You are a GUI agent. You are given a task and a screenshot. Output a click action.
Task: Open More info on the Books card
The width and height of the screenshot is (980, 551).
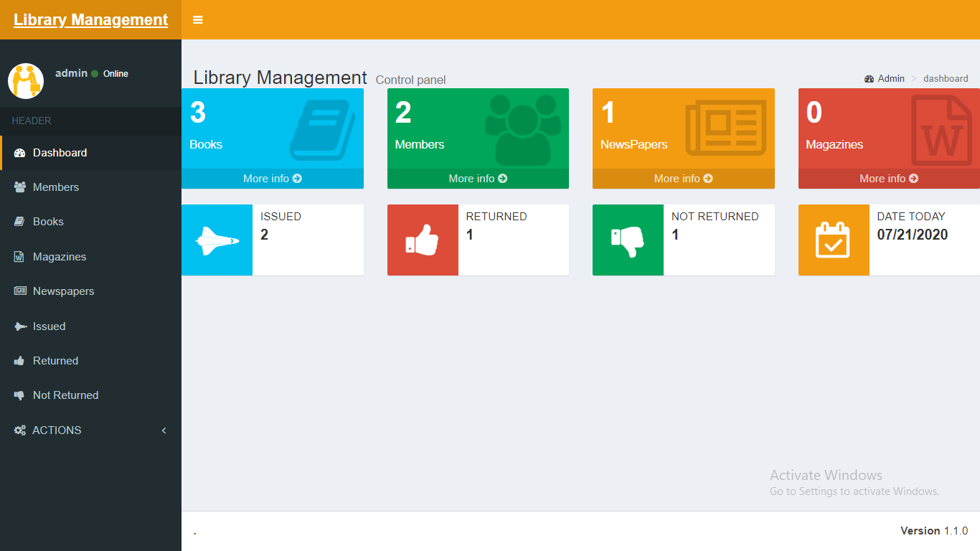click(273, 178)
